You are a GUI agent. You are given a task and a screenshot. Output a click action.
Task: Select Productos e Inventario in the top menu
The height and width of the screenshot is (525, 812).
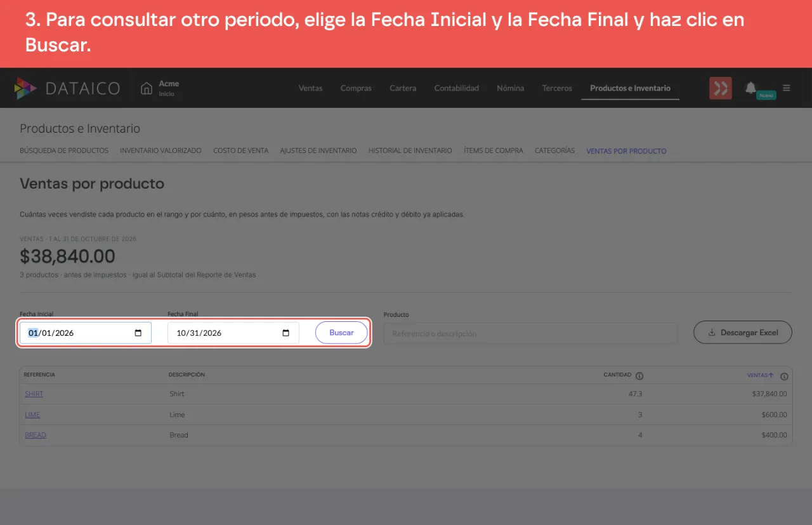(x=630, y=88)
